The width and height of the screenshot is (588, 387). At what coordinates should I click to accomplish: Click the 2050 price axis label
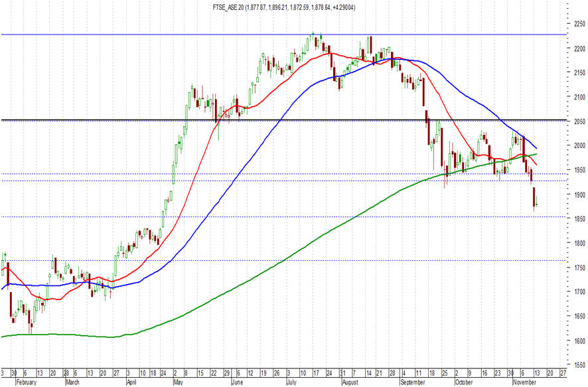[x=579, y=122]
